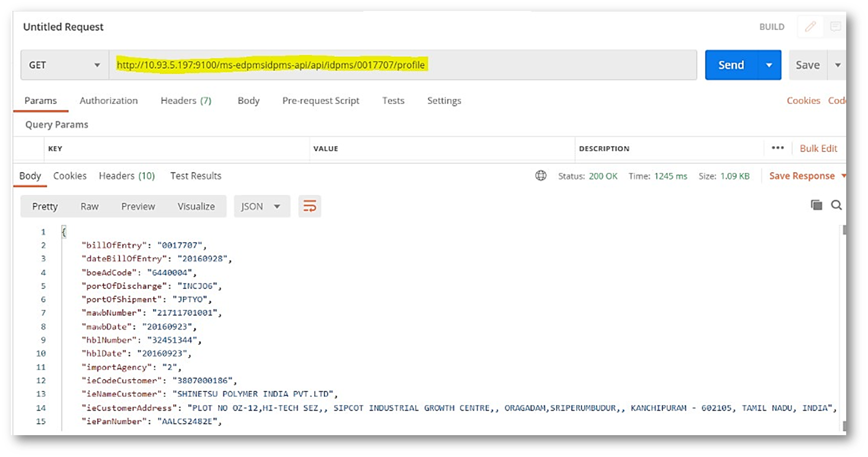
Task: Click the Bulk Edit link
Action: point(818,148)
